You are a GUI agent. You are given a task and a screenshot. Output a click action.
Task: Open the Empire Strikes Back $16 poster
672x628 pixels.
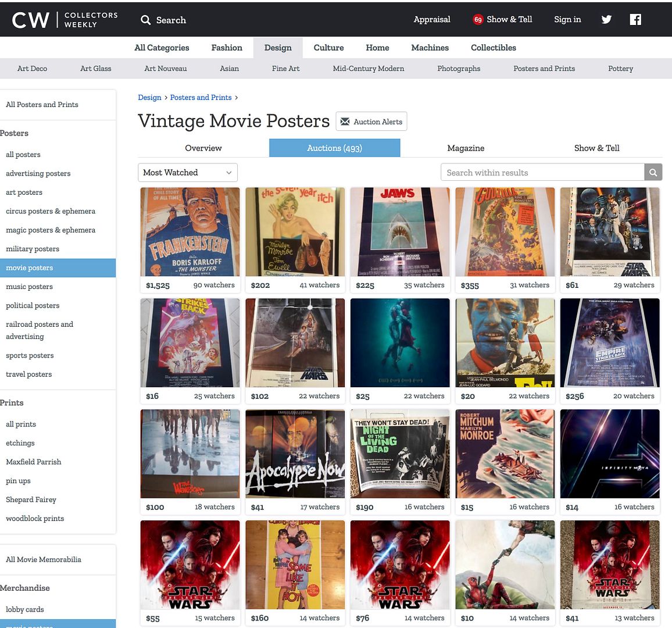tap(190, 351)
